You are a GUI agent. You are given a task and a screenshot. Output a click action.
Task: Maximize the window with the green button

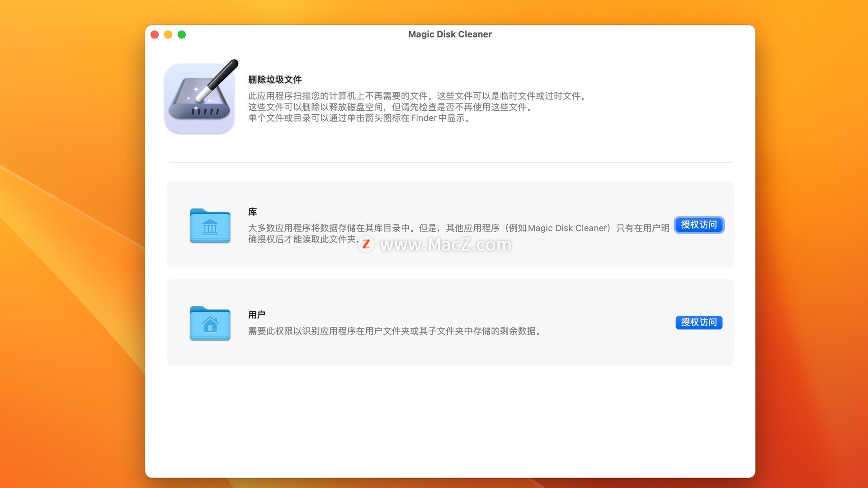pyautogui.click(x=182, y=35)
